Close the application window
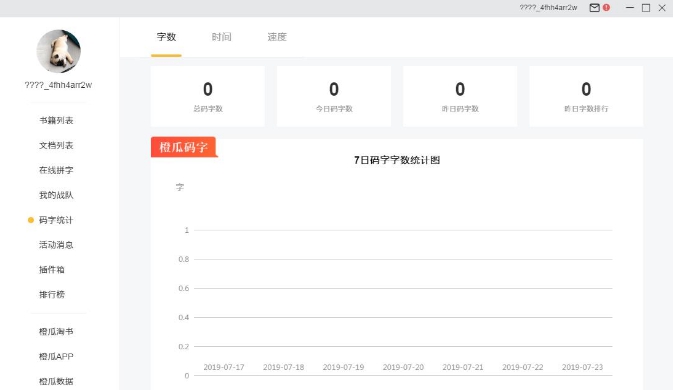 coord(662,8)
